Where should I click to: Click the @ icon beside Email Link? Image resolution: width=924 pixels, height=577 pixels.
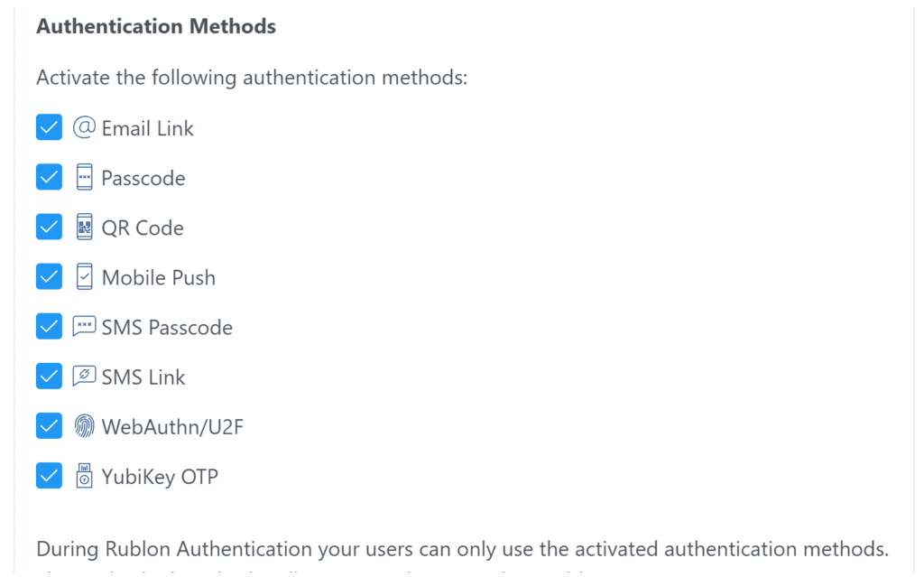pos(84,128)
